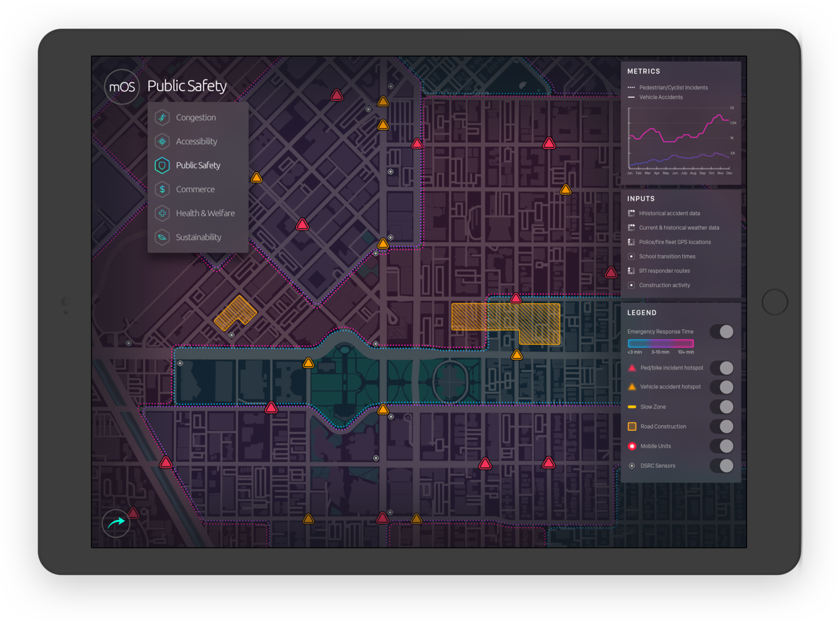The width and height of the screenshot is (840, 623).
Task: Click the METRICS panel heading
Action: point(643,72)
